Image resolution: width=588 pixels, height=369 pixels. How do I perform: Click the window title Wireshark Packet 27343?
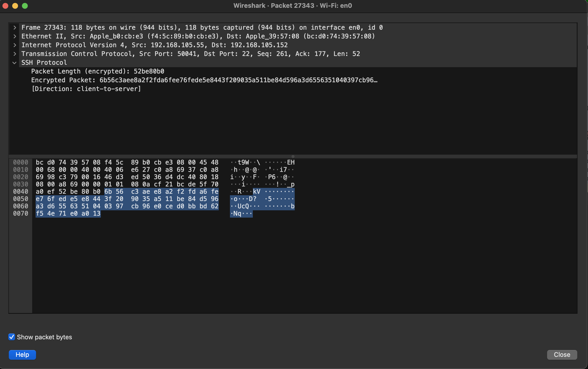coord(293,6)
